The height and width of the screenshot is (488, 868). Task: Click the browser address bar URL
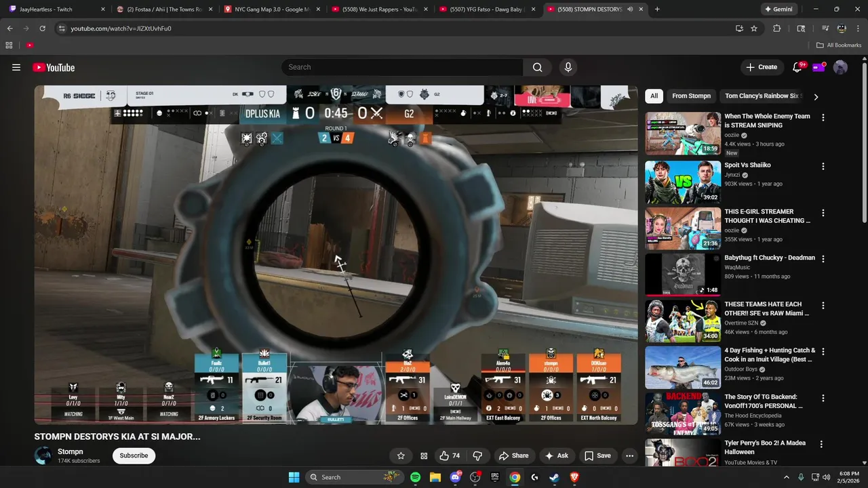121,28
